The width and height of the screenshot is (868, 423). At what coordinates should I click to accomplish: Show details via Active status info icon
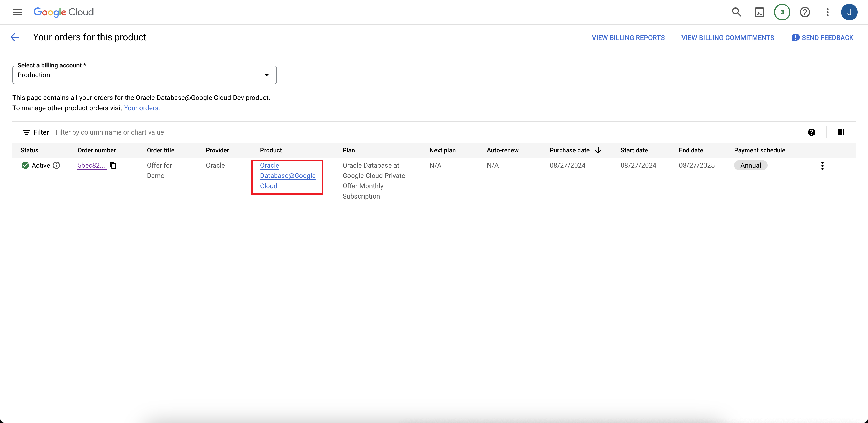point(57,165)
